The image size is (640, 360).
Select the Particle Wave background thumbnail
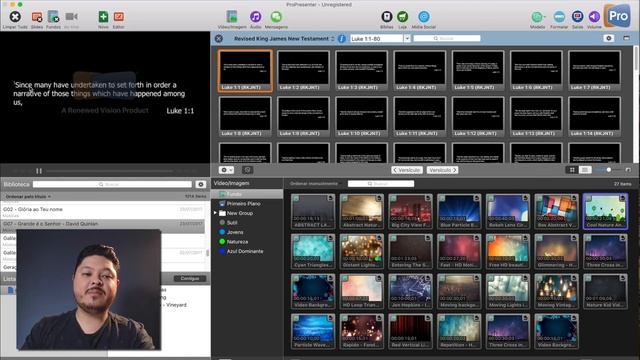pos(313,331)
